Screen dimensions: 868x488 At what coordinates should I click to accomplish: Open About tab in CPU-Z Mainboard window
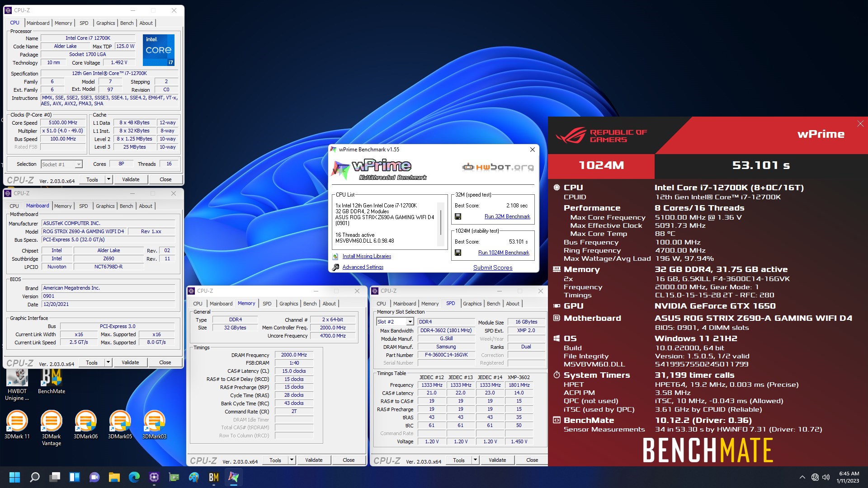[146, 206]
